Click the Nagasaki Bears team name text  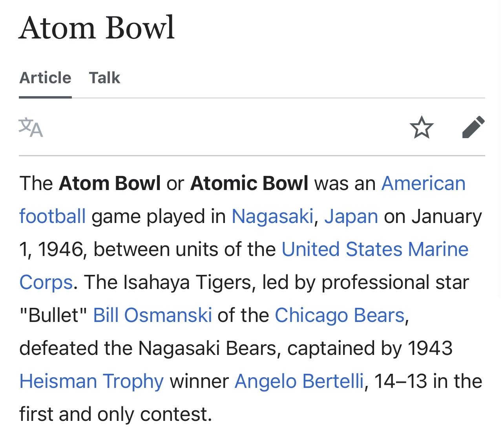207,348
